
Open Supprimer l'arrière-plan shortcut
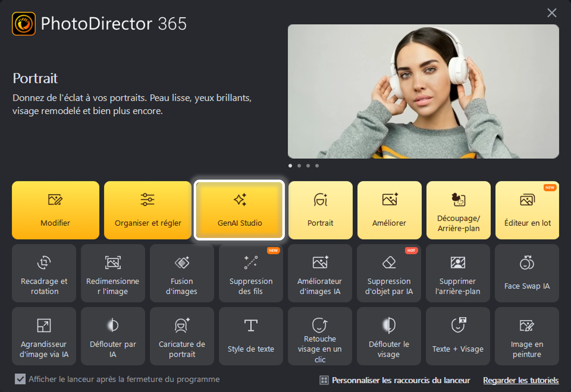pos(458,273)
